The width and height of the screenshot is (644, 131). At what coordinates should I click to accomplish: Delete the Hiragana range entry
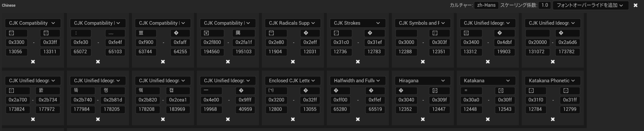click(423, 119)
